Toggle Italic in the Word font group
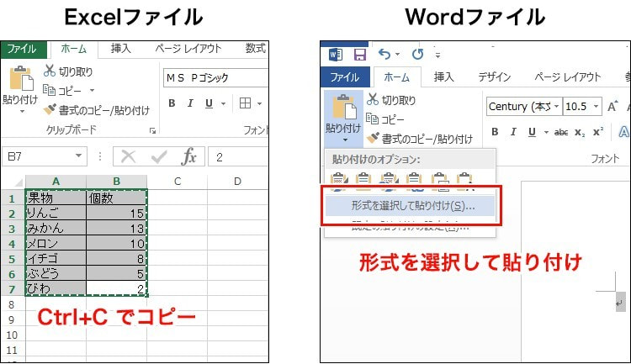This screenshot has width=631, height=364. [x=513, y=131]
